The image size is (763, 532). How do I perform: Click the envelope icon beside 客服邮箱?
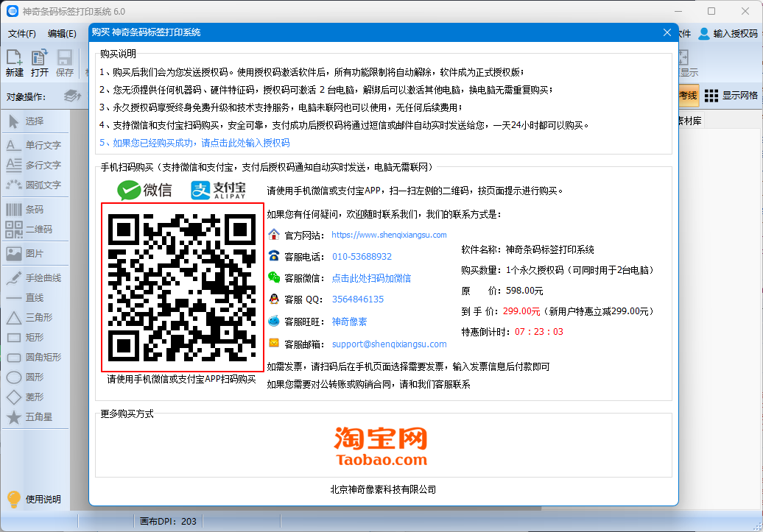[274, 343]
